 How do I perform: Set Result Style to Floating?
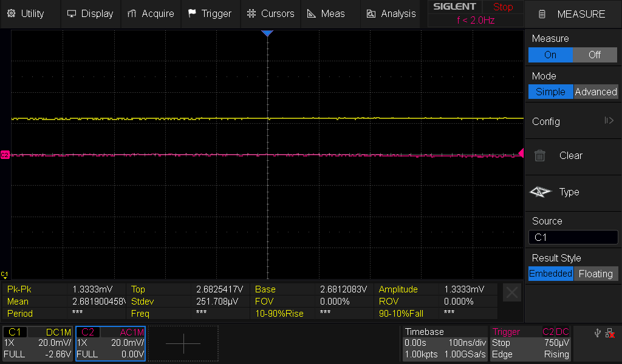pyautogui.click(x=596, y=274)
